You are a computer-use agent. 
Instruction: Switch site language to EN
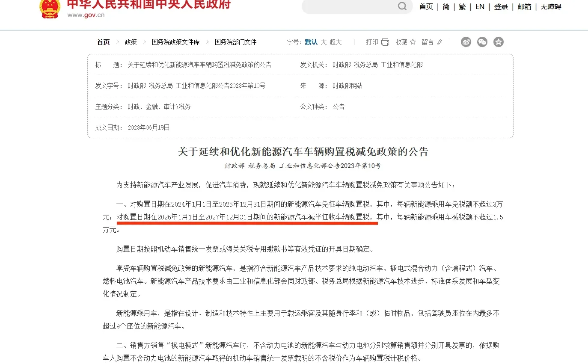tap(479, 6)
